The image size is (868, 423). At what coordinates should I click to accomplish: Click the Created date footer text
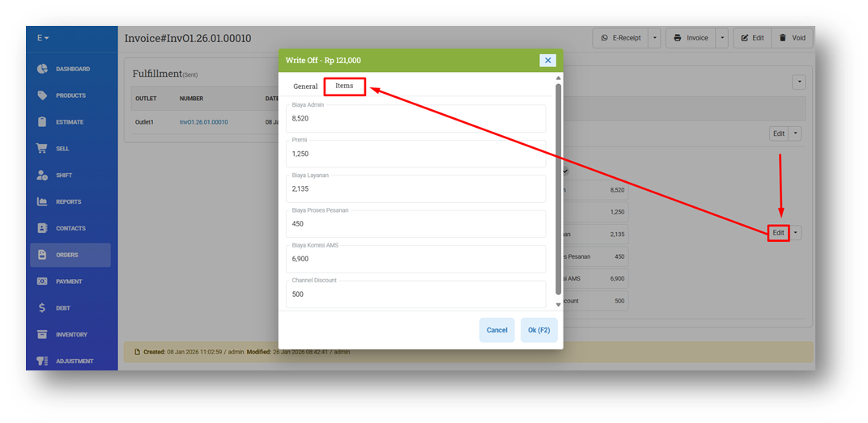(194, 352)
